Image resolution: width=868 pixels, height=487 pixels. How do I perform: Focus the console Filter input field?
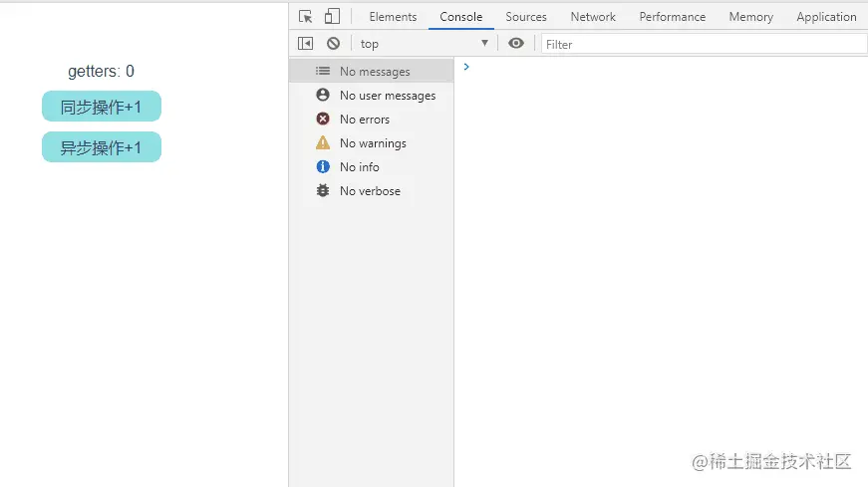705,44
